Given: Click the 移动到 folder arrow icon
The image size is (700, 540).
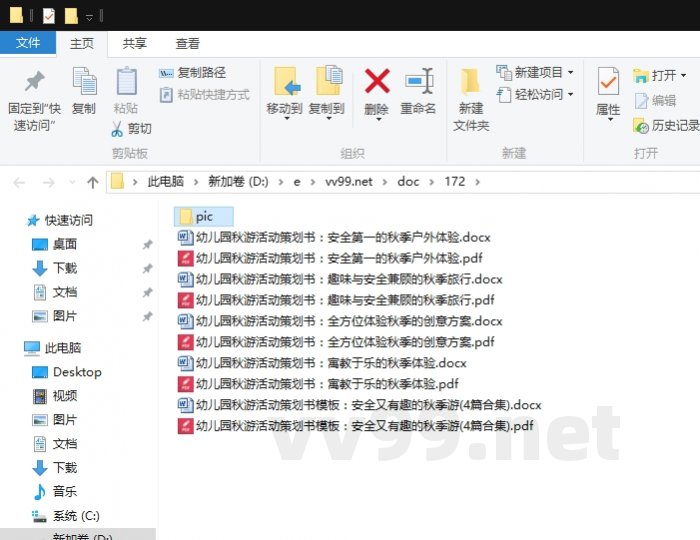Looking at the screenshot, I should pos(285,81).
